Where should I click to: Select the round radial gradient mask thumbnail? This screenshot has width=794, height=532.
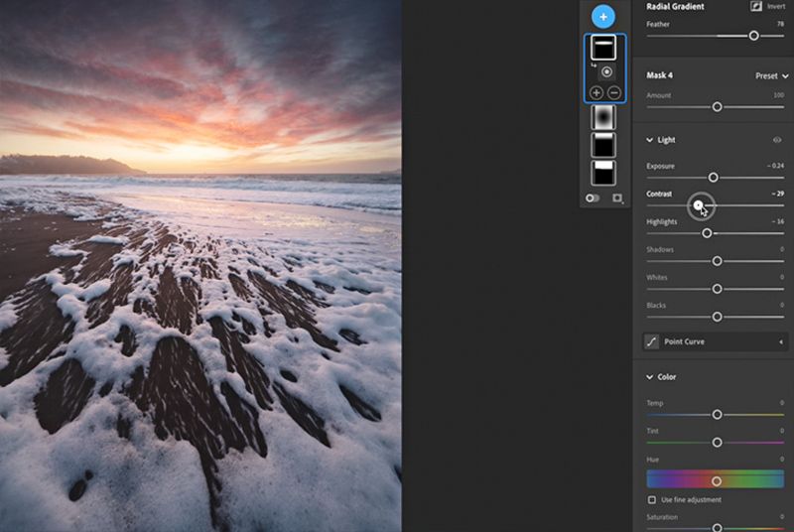point(602,117)
